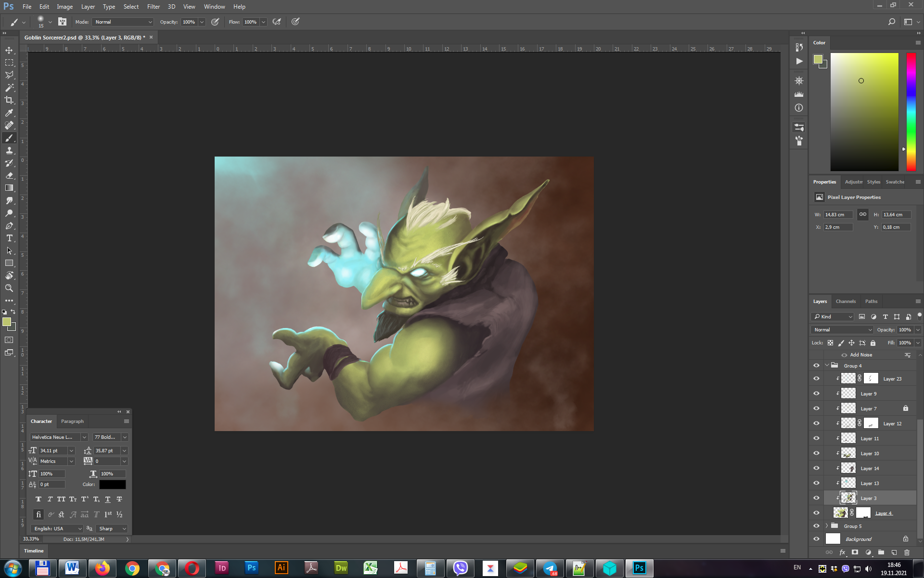This screenshot has height=578, width=924.
Task: Toggle visibility of Group 5
Action: (816, 526)
